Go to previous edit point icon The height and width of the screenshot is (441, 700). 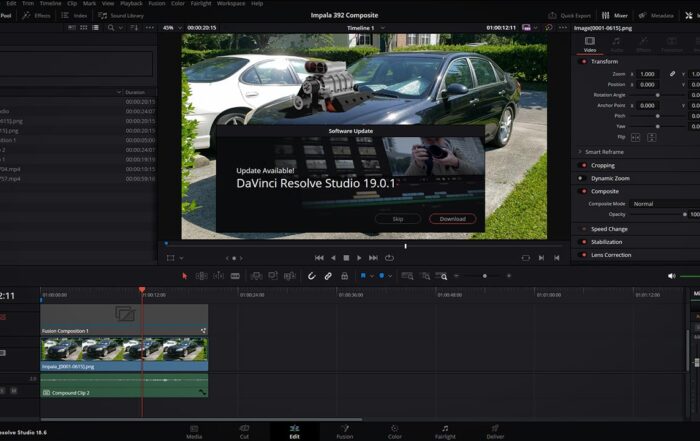click(x=557, y=258)
